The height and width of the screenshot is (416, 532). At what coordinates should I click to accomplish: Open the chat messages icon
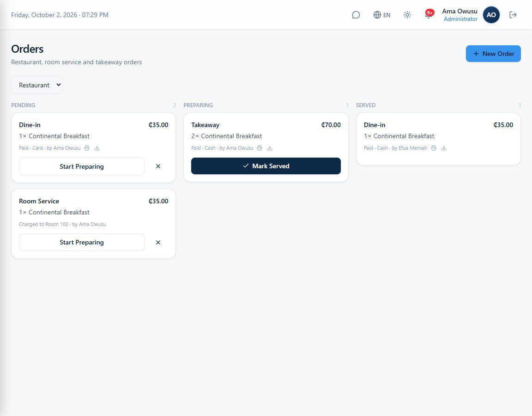coord(356,15)
